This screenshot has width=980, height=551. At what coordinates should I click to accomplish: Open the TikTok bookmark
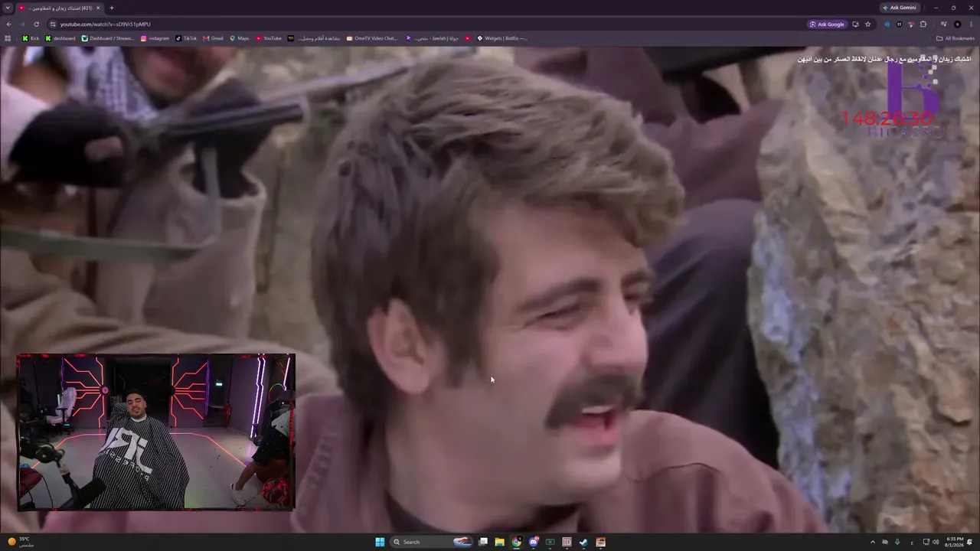point(186,38)
